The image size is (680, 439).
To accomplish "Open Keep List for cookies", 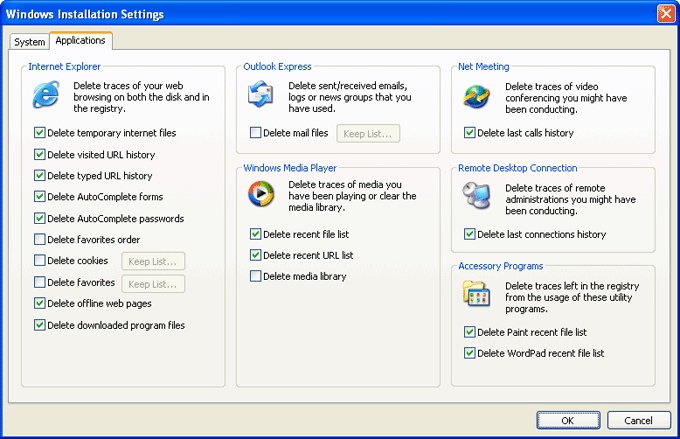I will [x=153, y=261].
